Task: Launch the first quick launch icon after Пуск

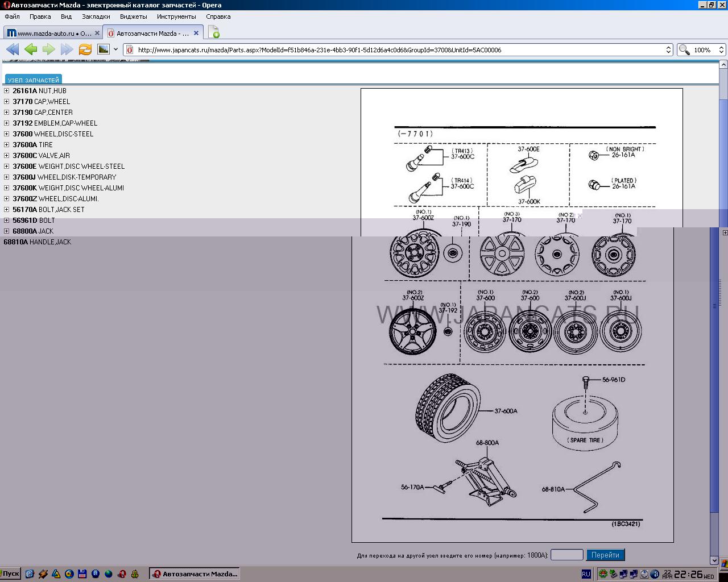Action: [30, 574]
